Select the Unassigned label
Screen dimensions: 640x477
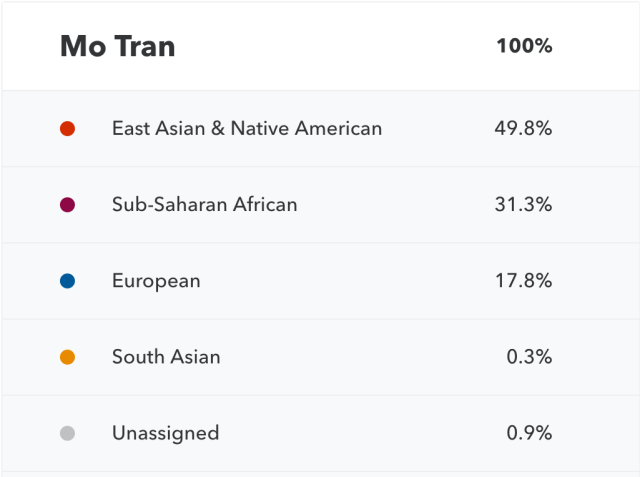(165, 433)
